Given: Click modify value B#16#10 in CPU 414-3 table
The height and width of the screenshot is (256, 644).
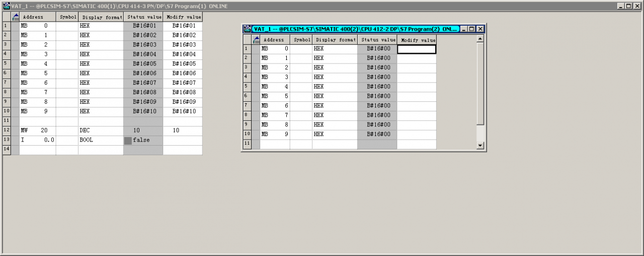Looking at the screenshot, I should (x=183, y=111).
